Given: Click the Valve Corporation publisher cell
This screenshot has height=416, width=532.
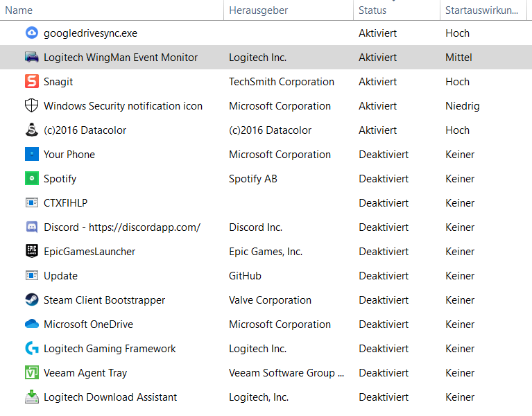Looking at the screenshot, I should [270, 300].
